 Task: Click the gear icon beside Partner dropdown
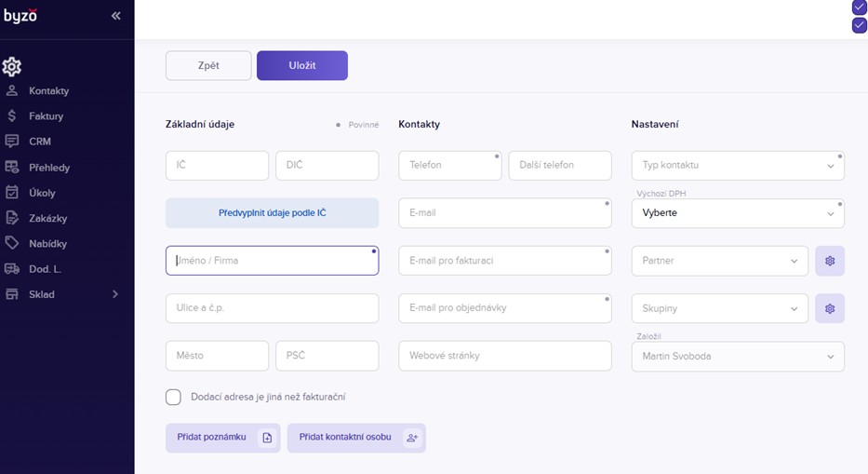[830, 261]
